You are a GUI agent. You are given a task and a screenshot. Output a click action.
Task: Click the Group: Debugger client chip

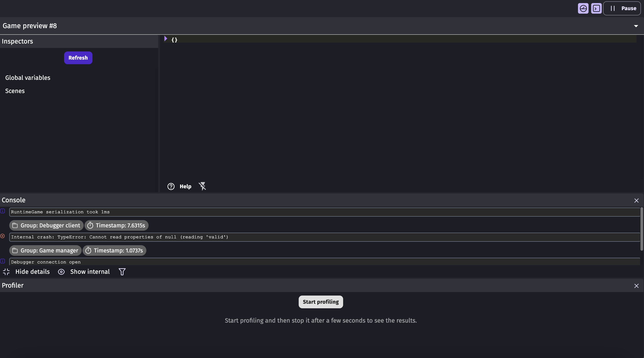(46, 225)
